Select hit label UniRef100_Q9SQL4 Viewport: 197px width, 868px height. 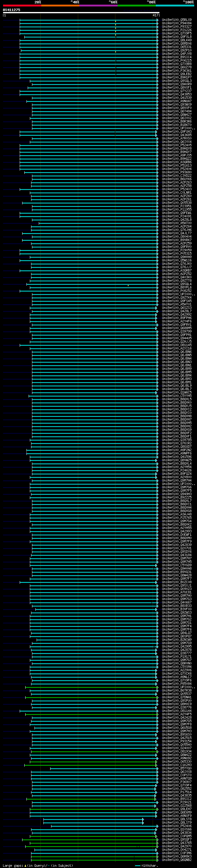[x=177, y=284]
